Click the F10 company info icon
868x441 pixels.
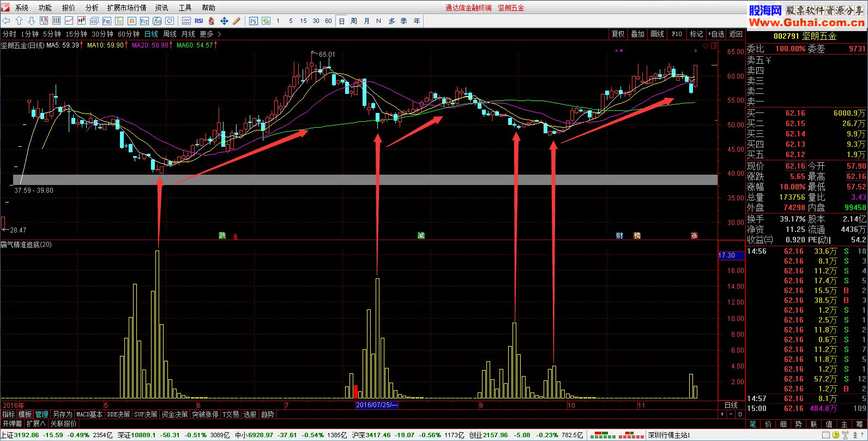(x=107, y=21)
